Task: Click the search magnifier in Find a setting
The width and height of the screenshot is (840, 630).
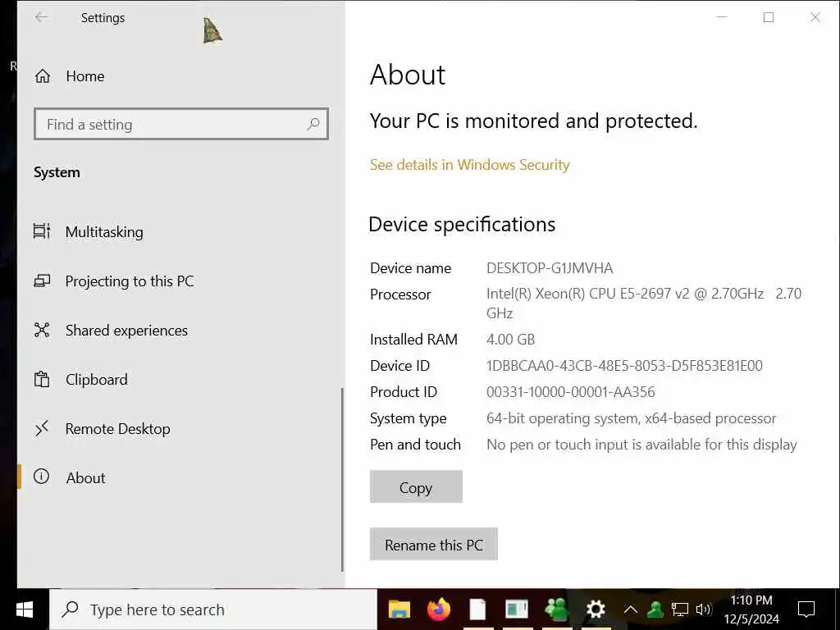Action: click(x=313, y=125)
